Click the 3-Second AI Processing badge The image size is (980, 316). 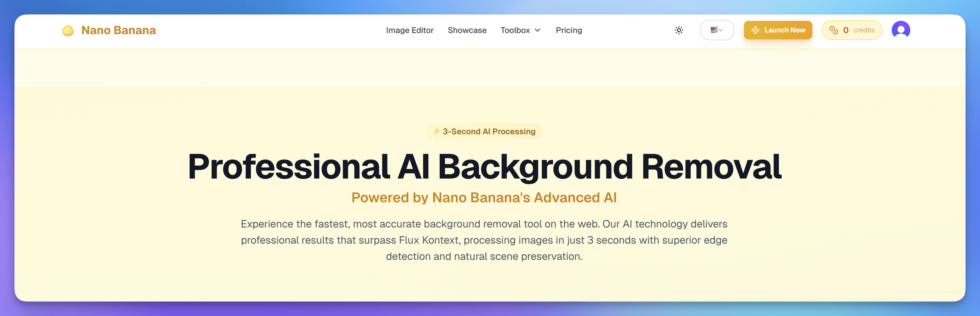[484, 131]
